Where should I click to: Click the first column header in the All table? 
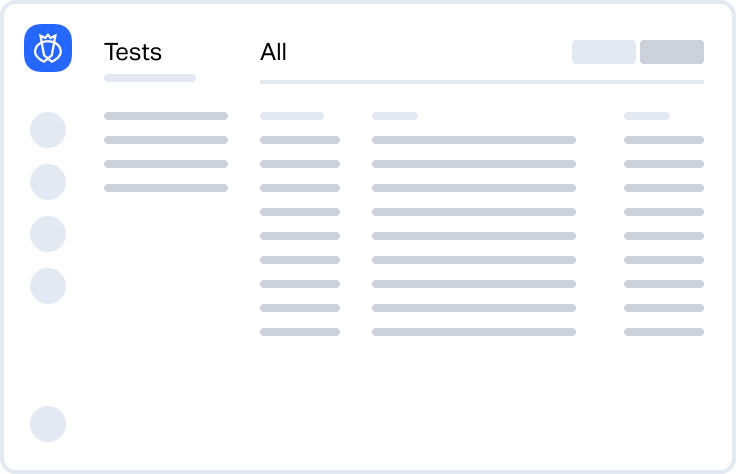click(x=292, y=116)
